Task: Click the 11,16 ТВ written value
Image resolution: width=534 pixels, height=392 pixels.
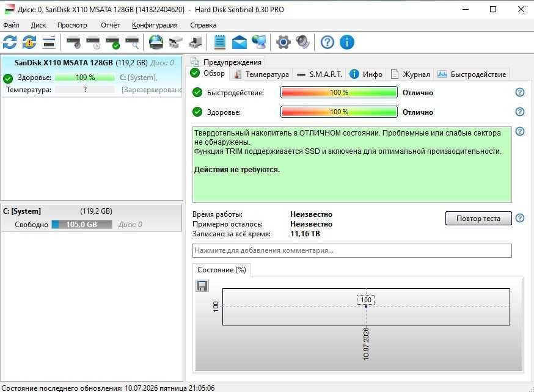Action: (x=305, y=234)
